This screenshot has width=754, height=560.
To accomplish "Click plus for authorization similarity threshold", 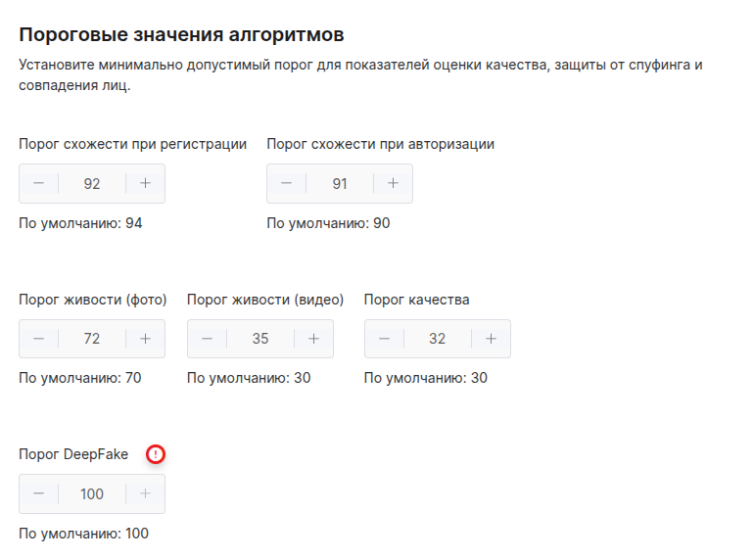I will coord(393,183).
